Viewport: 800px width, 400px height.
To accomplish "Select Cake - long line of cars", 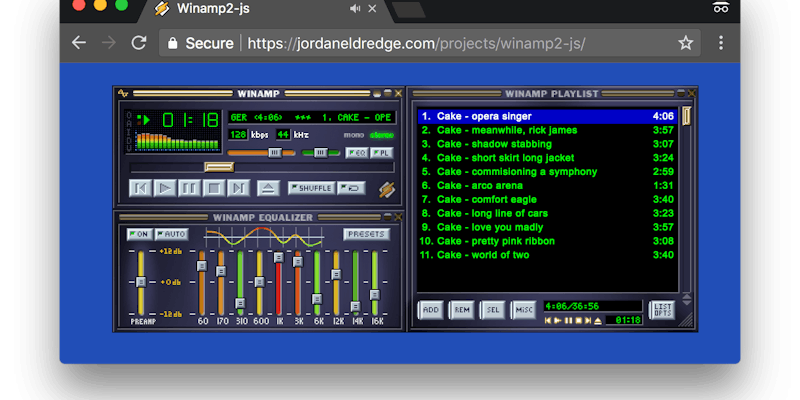I will (548, 213).
